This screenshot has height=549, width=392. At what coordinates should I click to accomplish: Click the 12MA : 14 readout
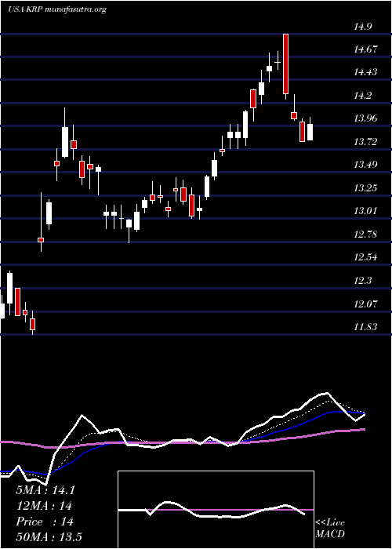coord(44,506)
